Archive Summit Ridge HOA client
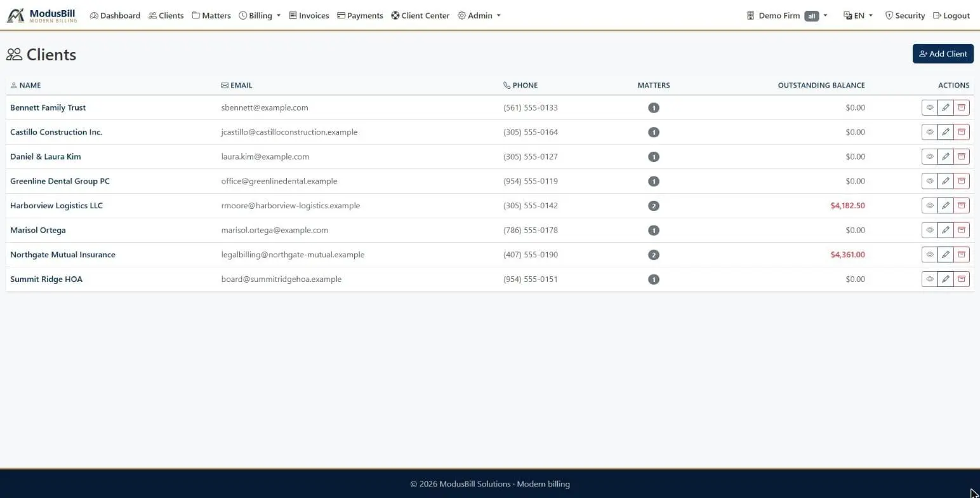 coord(962,279)
